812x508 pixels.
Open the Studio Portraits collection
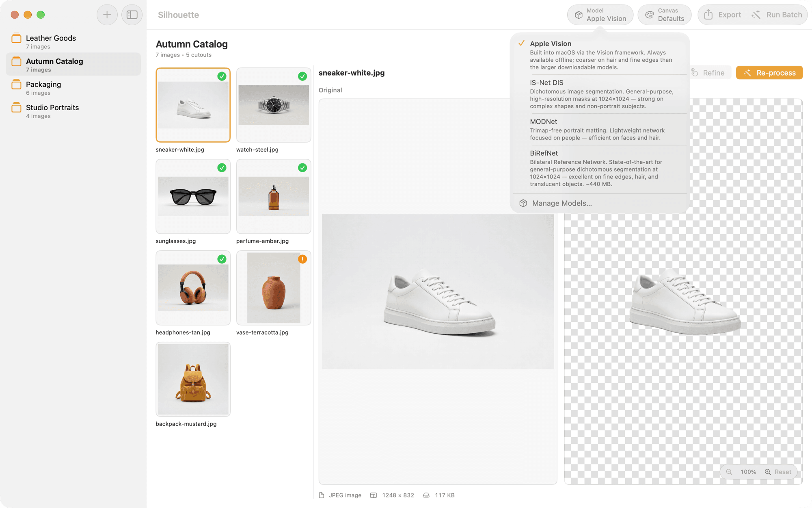[73, 111]
